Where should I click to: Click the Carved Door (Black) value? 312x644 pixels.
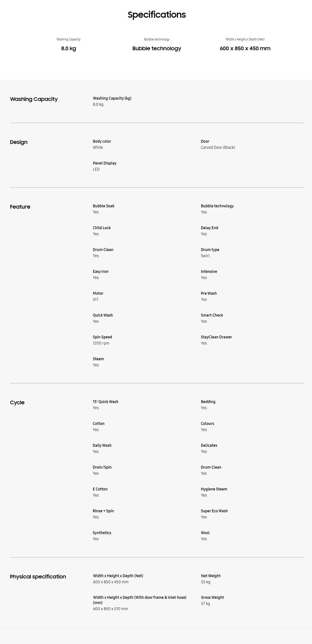[218, 147]
